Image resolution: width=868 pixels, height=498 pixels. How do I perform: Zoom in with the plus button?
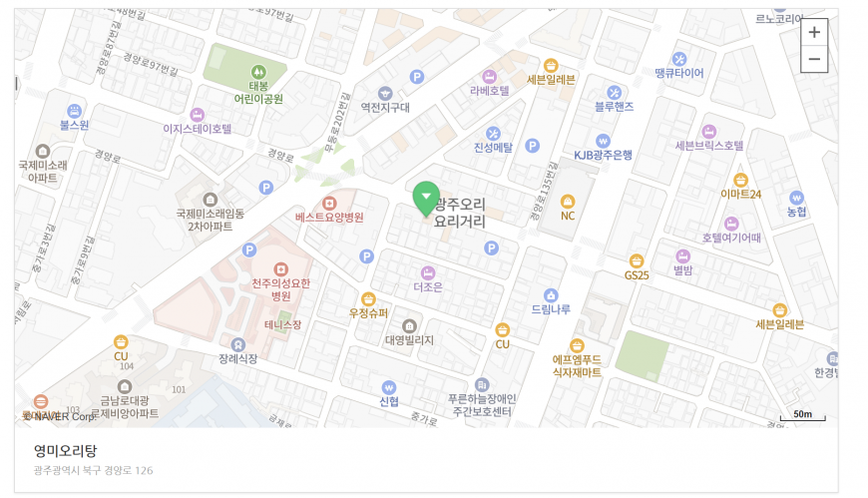coord(814,32)
